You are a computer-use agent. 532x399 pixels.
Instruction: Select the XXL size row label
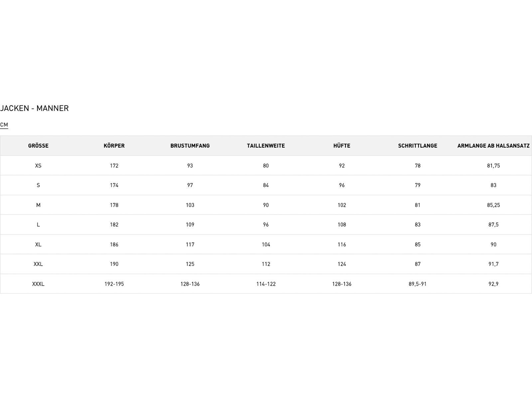[x=38, y=264]
